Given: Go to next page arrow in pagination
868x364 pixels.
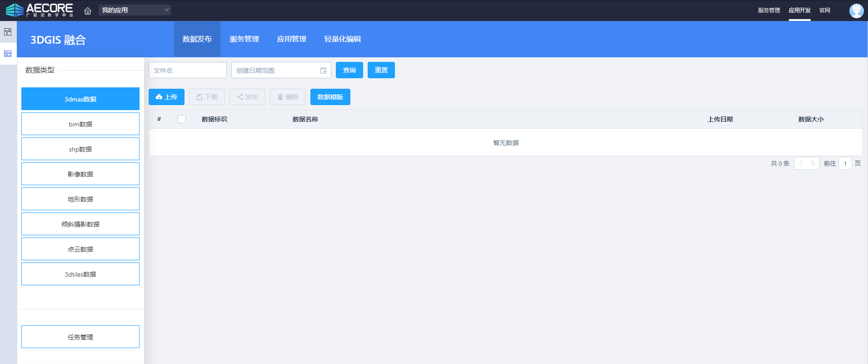Looking at the screenshot, I should coord(813,163).
